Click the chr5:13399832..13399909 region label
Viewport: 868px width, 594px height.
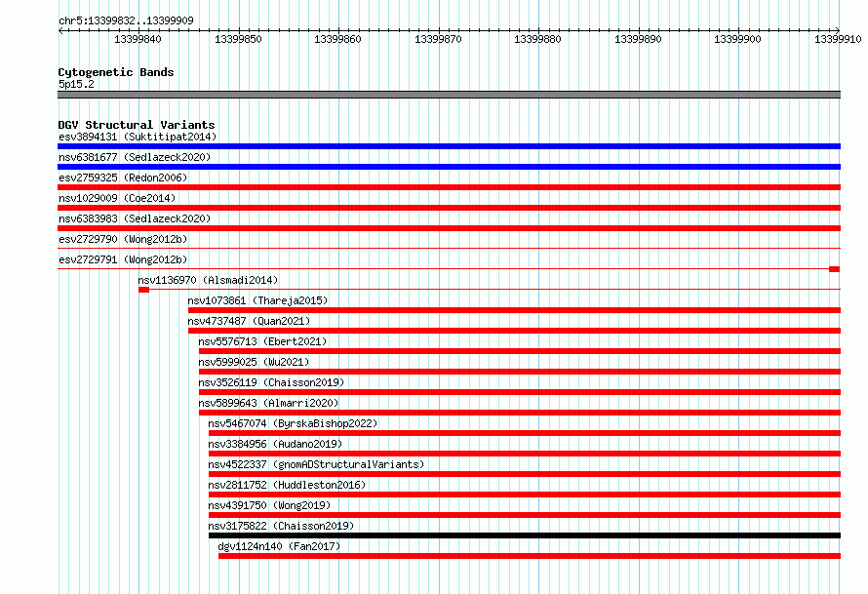[126, 20]
